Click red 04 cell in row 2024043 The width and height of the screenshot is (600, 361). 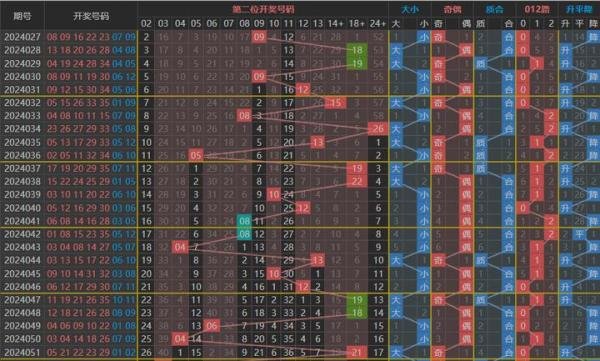pos(180,247)
